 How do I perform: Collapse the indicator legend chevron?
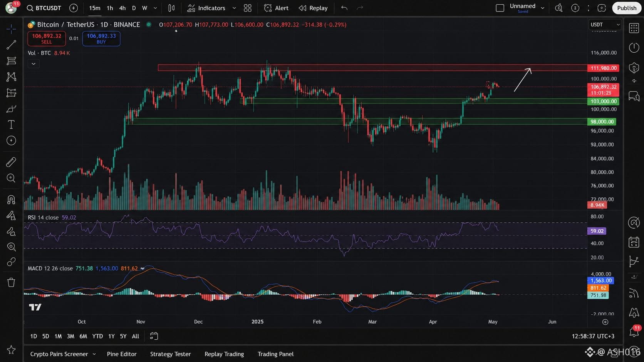click(34, 64)
